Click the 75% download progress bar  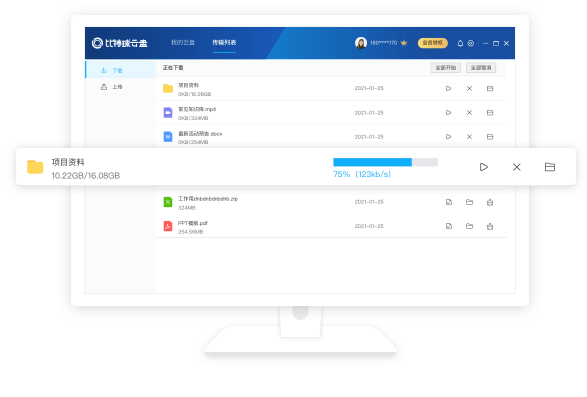pyautogui.click(x=385, y=162)
